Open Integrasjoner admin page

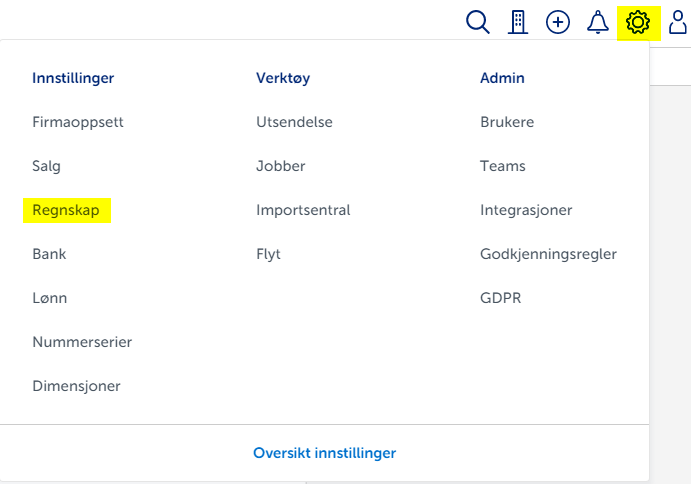[x=526, y=210]
